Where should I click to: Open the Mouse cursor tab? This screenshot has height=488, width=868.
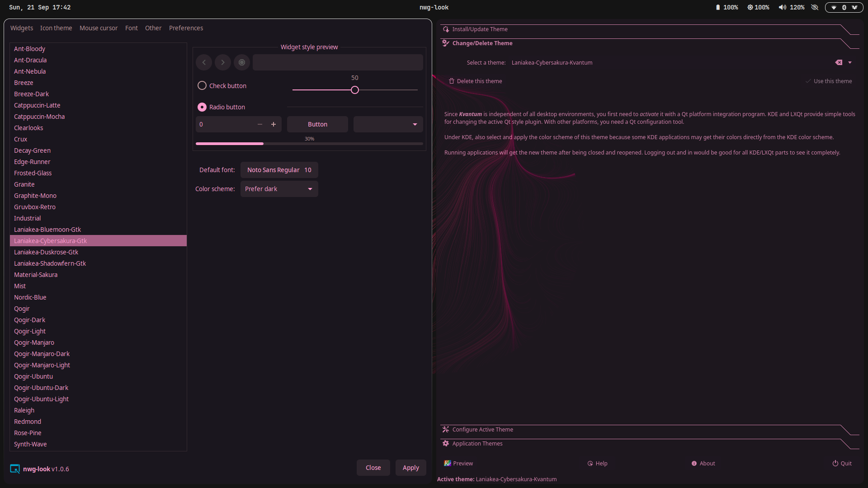pos(99,28)
